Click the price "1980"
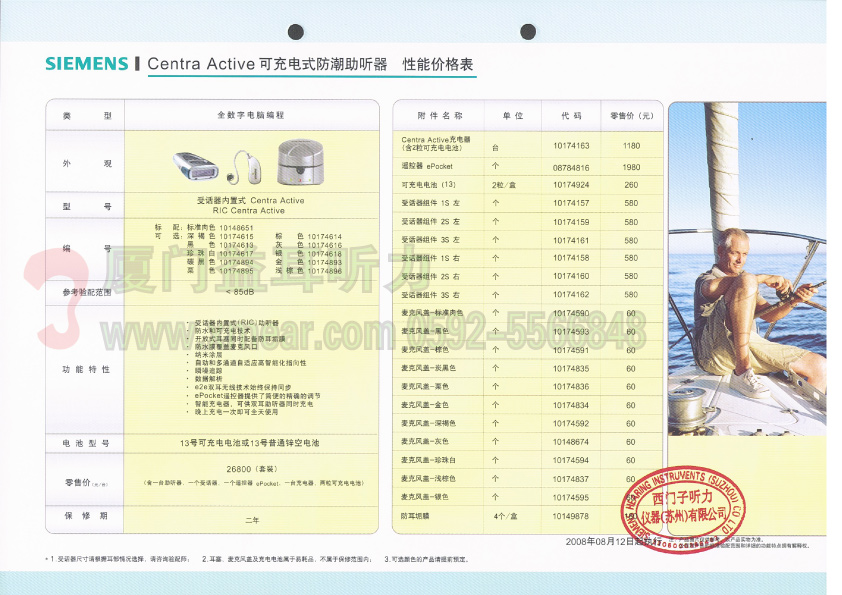Screen dimensions: 842x595 [x=632, y=168]
